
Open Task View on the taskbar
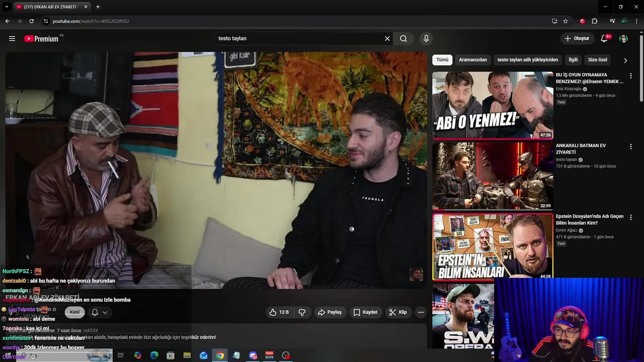pos(121,355)
